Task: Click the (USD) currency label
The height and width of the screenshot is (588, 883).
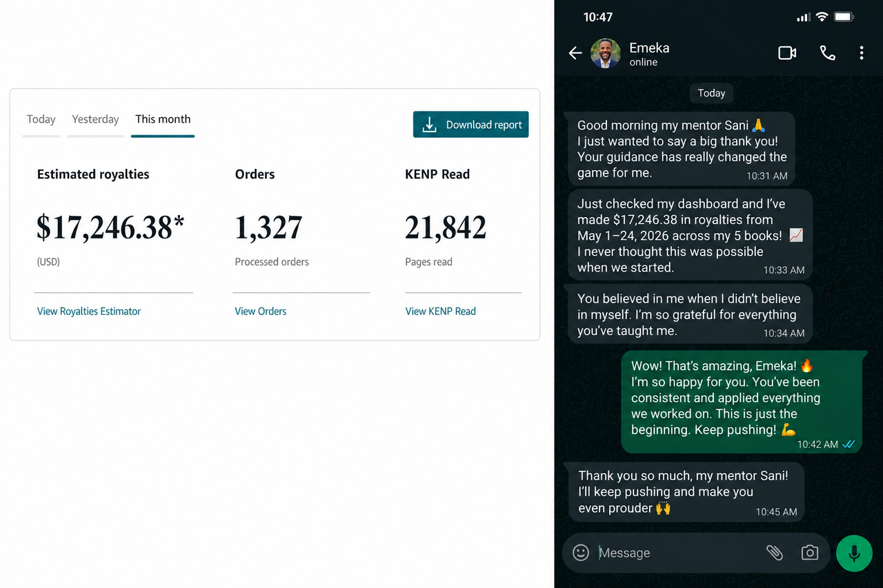Action: (x=48, y=262)
